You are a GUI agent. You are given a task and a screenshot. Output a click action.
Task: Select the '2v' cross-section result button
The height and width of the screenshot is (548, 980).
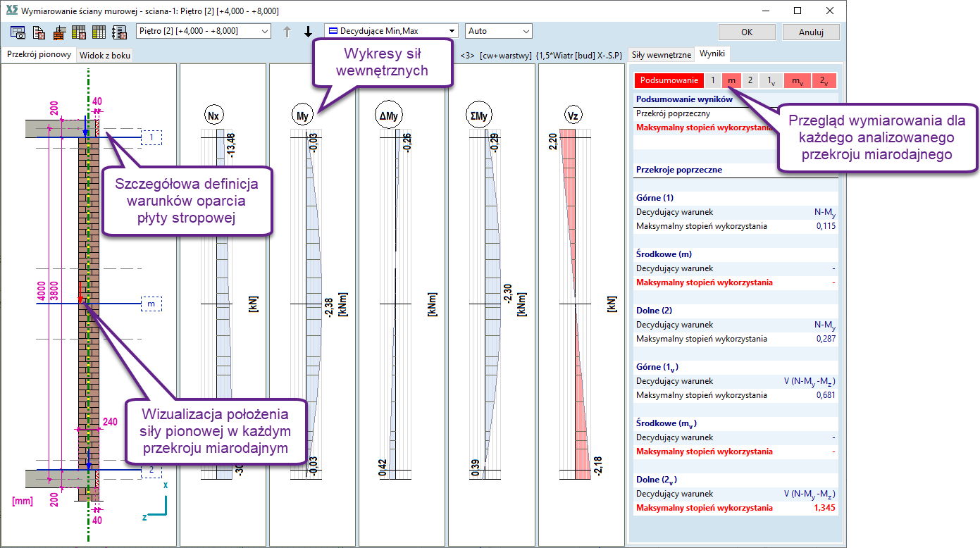click(x=824, y=80)
